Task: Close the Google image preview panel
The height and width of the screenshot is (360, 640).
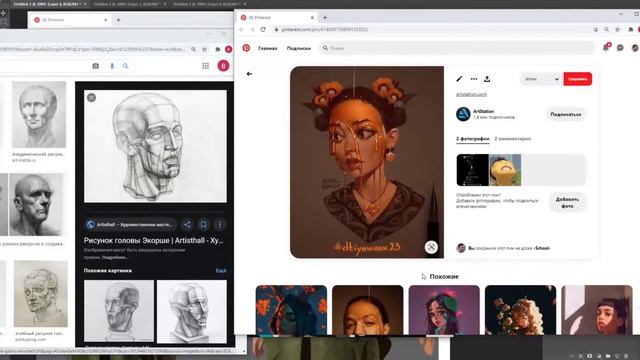Action: [91, 98]
